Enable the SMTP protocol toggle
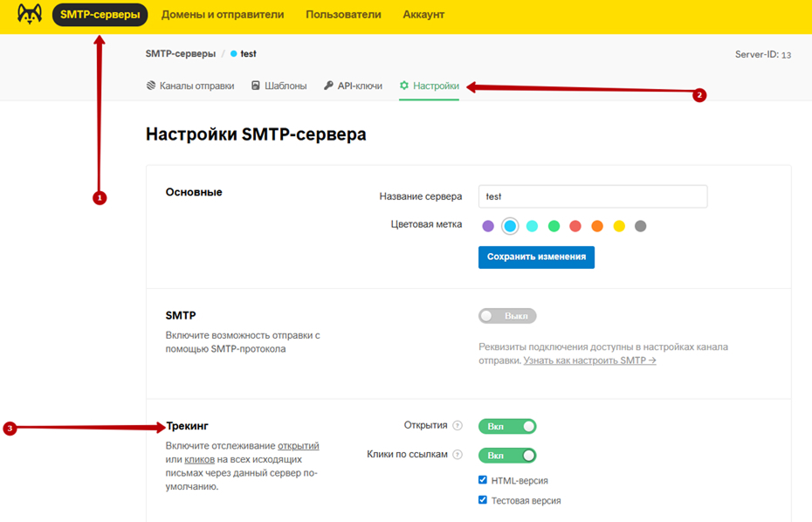Screen dimensions: 812x522 coord(507,316)
